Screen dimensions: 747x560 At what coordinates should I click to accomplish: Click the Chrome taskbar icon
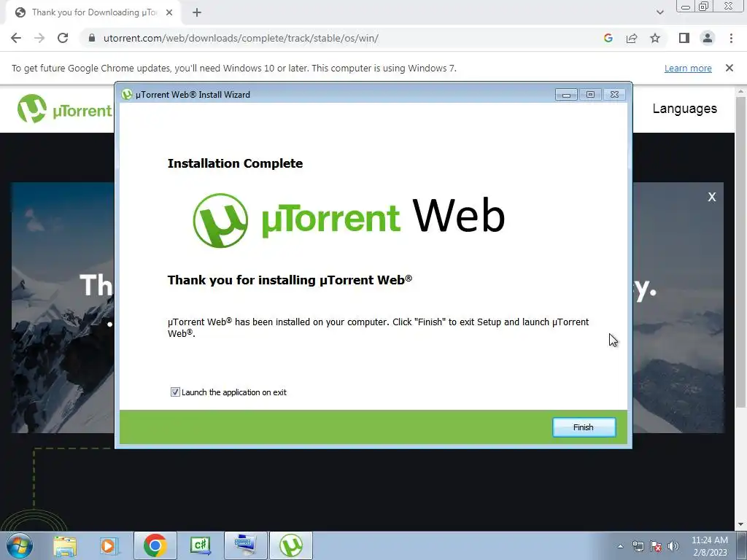tap(155, 545)
